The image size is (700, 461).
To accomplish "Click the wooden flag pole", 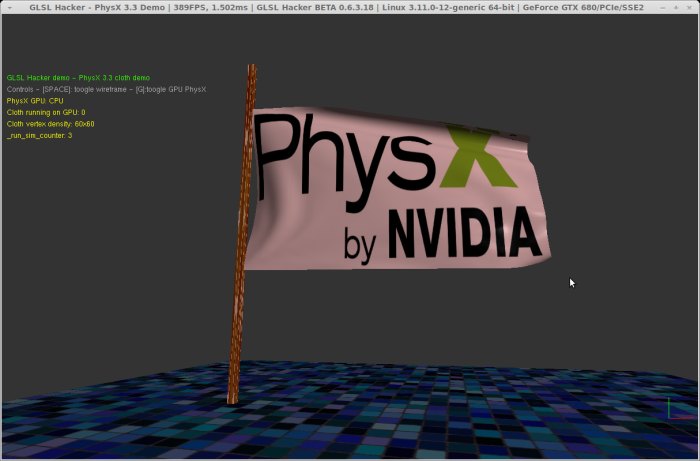I will [x=242, y=234].
